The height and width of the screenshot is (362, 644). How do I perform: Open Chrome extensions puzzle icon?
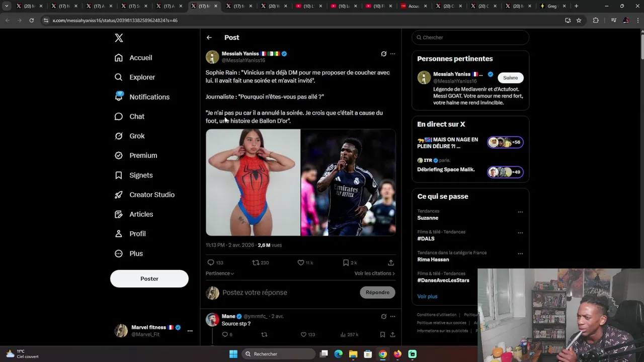tap(596, 21)
